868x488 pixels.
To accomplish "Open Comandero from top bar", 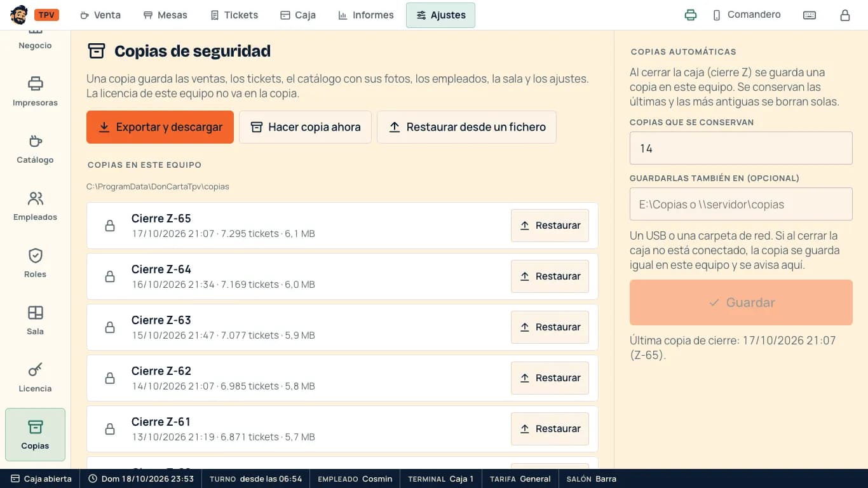I will [746, 15].
